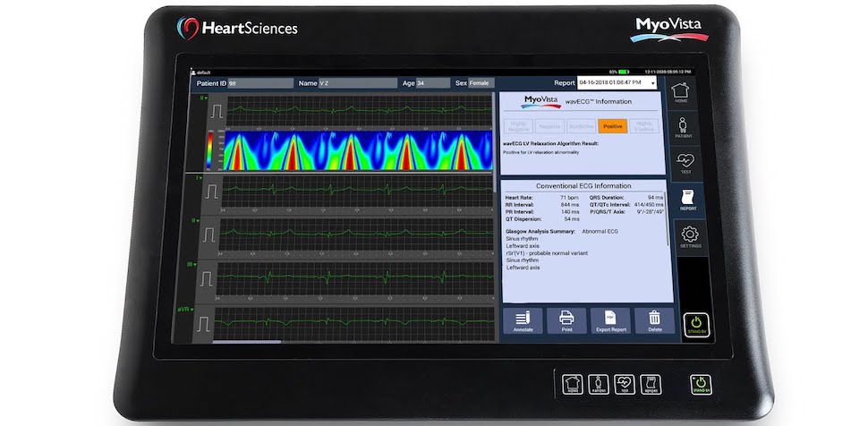Click the wavelet heatmap display

coord(358,150)
